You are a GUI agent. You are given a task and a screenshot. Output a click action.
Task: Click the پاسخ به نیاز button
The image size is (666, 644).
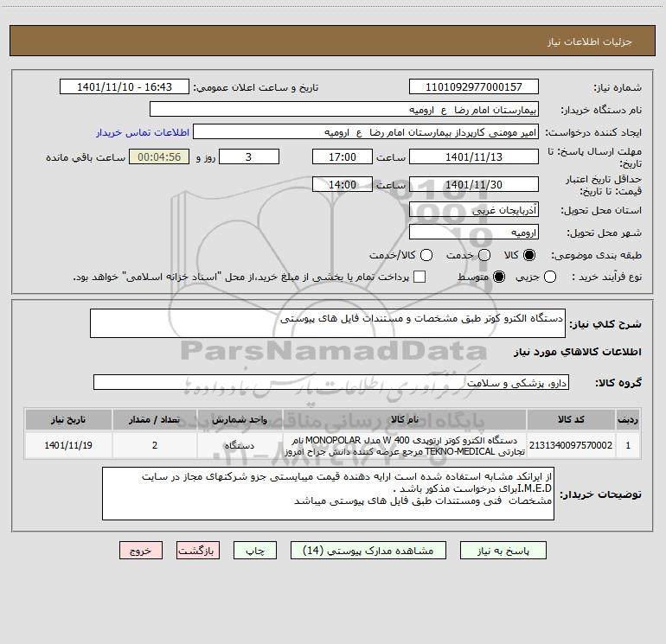coord(503,551)
